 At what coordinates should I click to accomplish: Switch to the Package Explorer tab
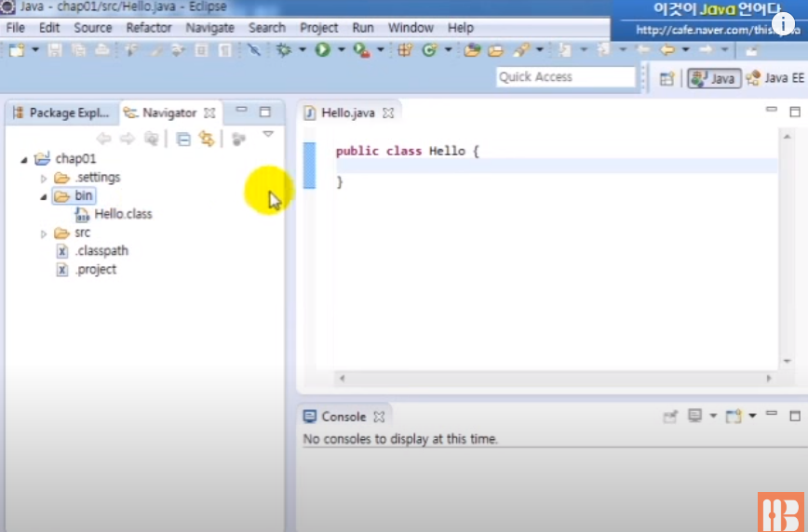[x=63, y=113]
